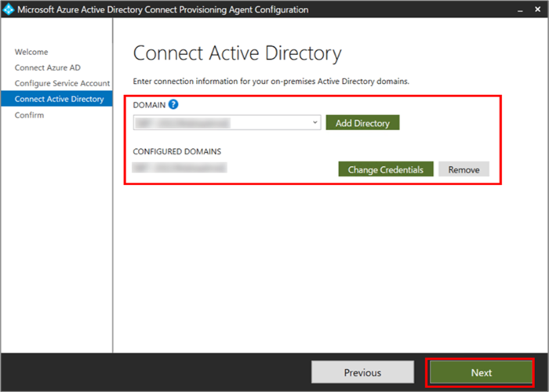549x392 pixels.
Task: Proceed with the Next button
Action: coord(481,372)
